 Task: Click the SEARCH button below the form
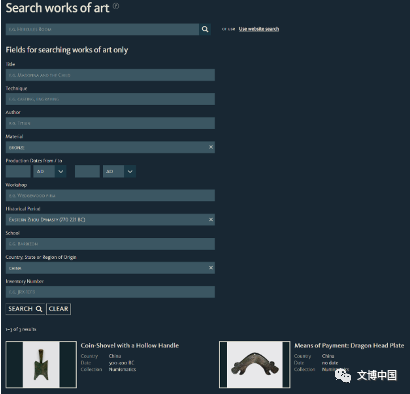(25, 309)
